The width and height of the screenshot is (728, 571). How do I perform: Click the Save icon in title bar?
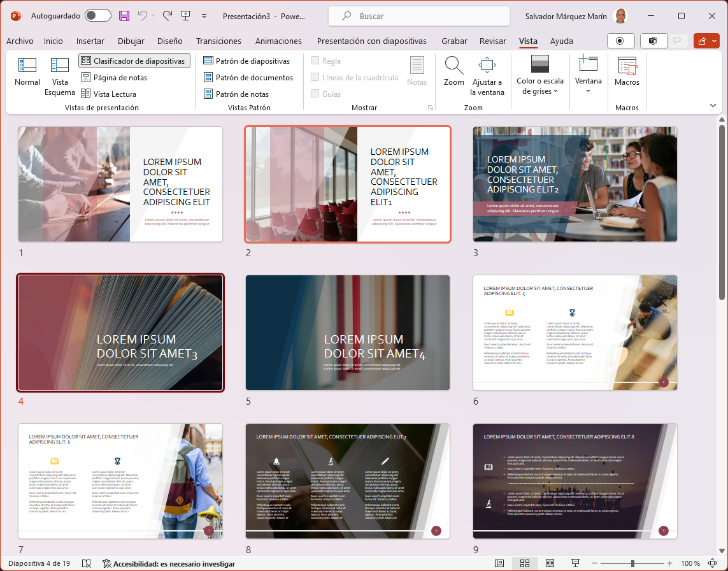tap(124, 16)
